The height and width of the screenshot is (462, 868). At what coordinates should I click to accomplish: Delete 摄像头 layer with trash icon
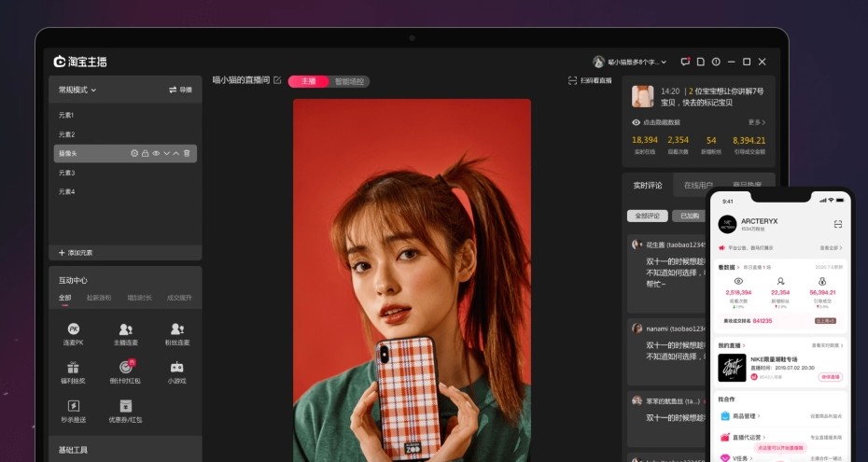[187, 153]
